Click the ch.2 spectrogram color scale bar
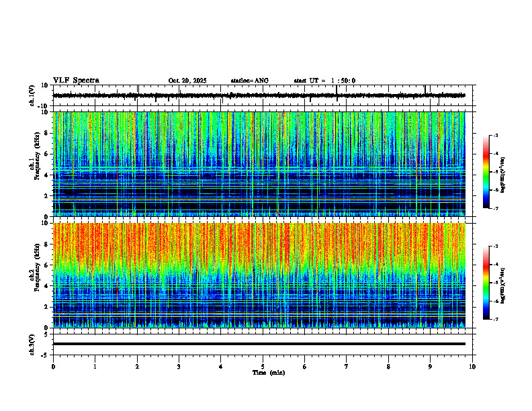Image resolution: width=532 pixels, height=411 pixels. pos(486,283)
